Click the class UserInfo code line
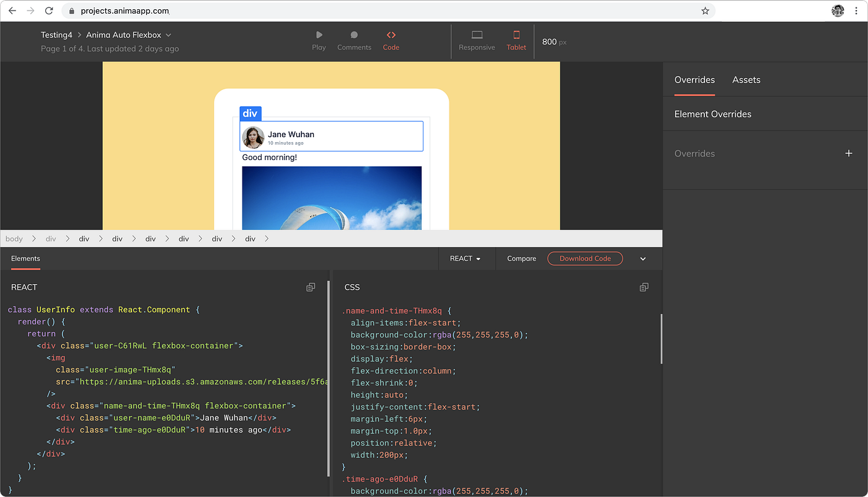Screen dimensions: 868x497 (x=104, y=310)
